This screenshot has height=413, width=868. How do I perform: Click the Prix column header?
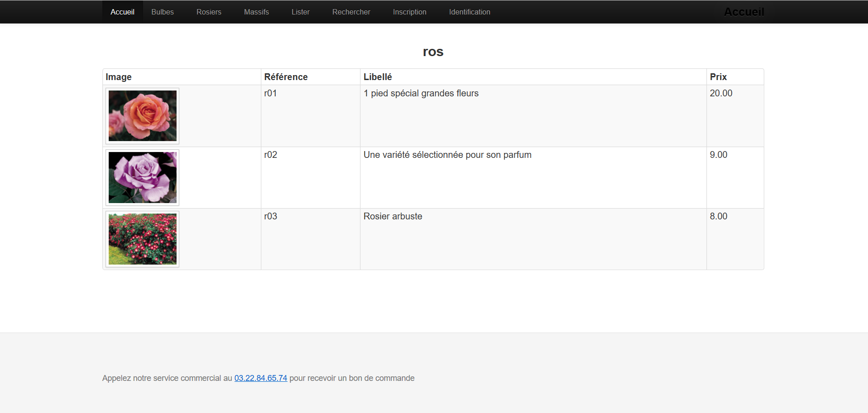coord(718,77)
